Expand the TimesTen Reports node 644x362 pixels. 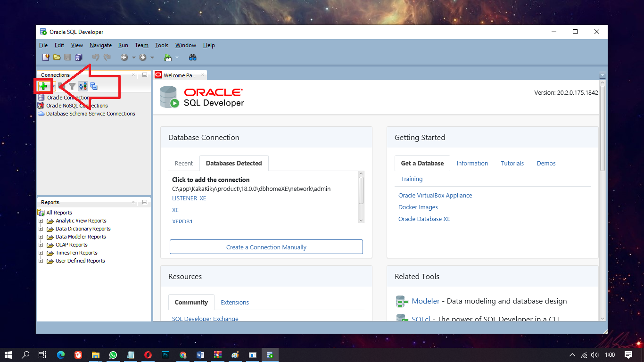[41, 253]
